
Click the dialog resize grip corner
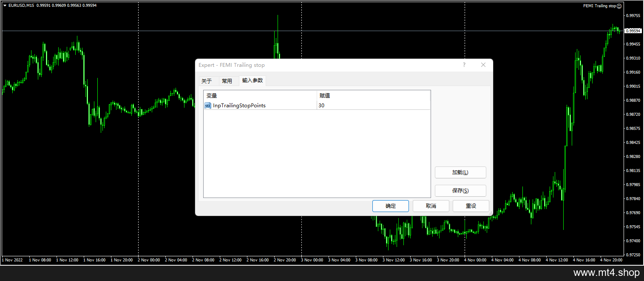[490, 213]
